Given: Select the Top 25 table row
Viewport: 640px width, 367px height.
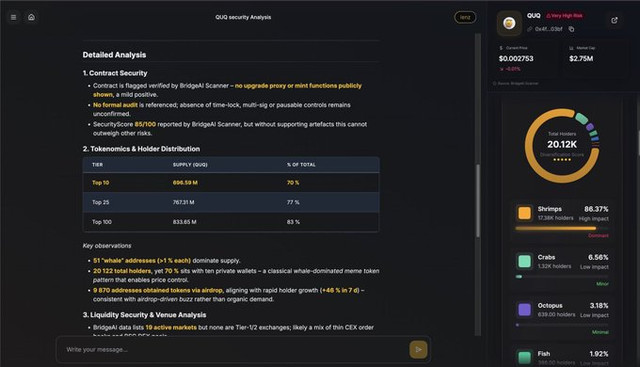Looking at the screenshot, I should (231, 202).
